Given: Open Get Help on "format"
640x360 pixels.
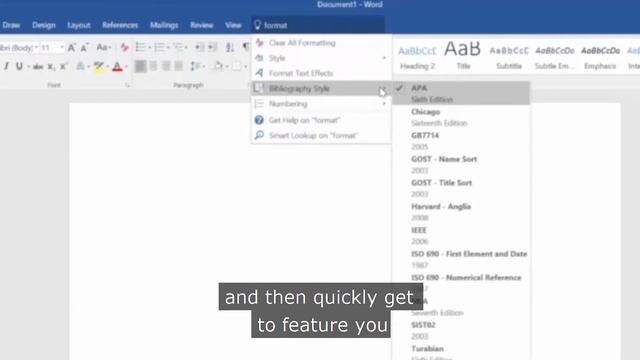Looking at the screenshot, I should click(x=321, y=120).
